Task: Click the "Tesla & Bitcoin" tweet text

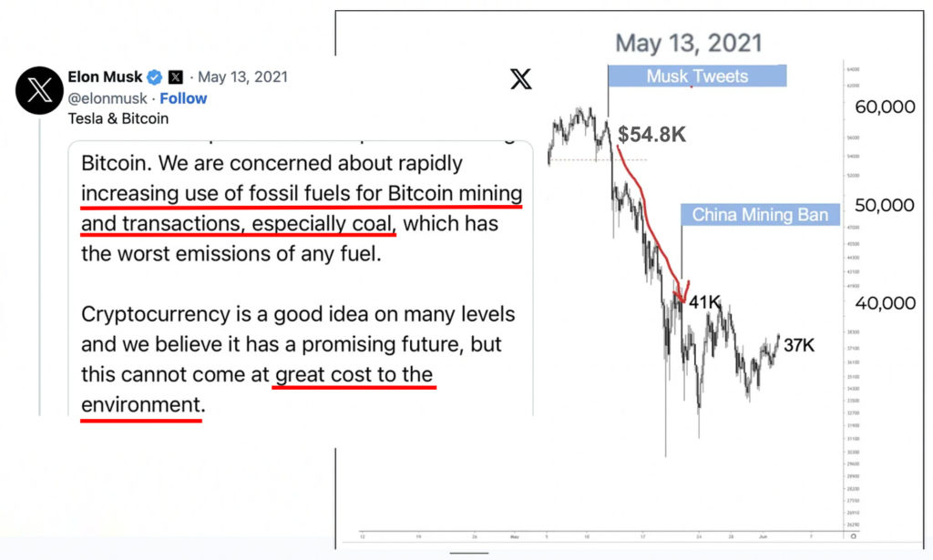Action: pyautogui.click(x=118, y=118)
